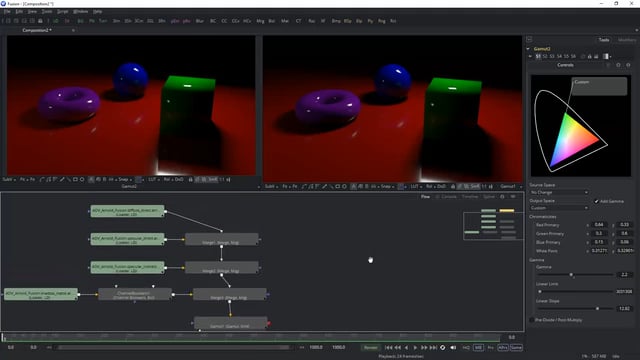The image size is (640, 360).
Task: Click the Linear Slope slider handle
Action: [597, 309]
